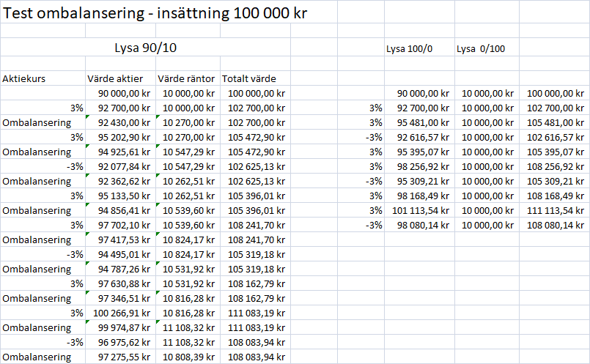This screenshot has width=590, height=364.
Task: Click the cell 108 080,14 kr
Action: tap(556, 226)
